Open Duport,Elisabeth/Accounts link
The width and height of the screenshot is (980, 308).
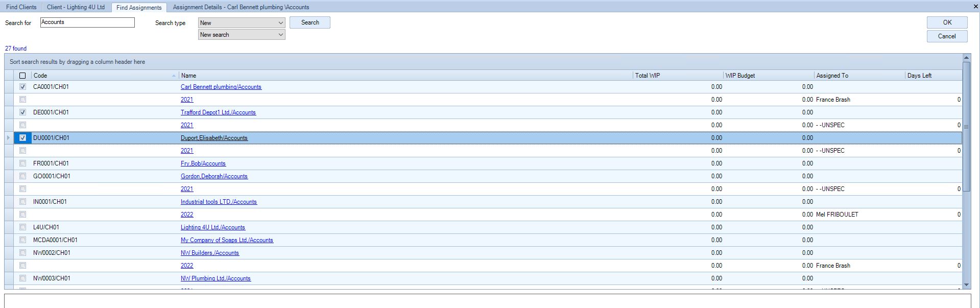(x=214, y=138)
